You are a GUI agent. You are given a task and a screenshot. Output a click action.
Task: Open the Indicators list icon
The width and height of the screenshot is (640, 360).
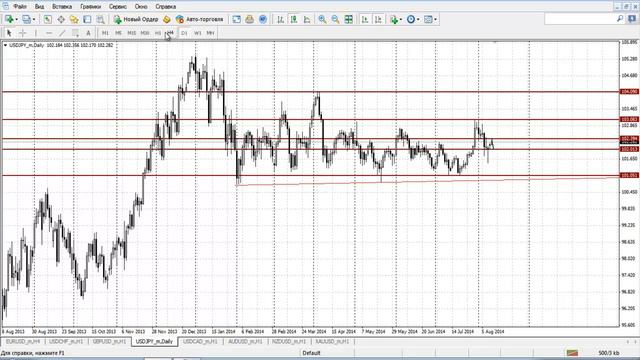(393, 19)
